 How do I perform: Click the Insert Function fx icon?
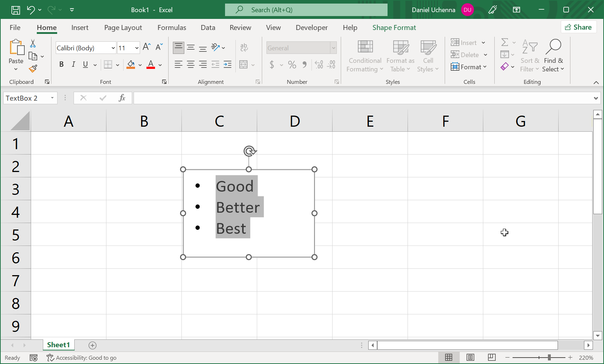(x=122, y=98)
